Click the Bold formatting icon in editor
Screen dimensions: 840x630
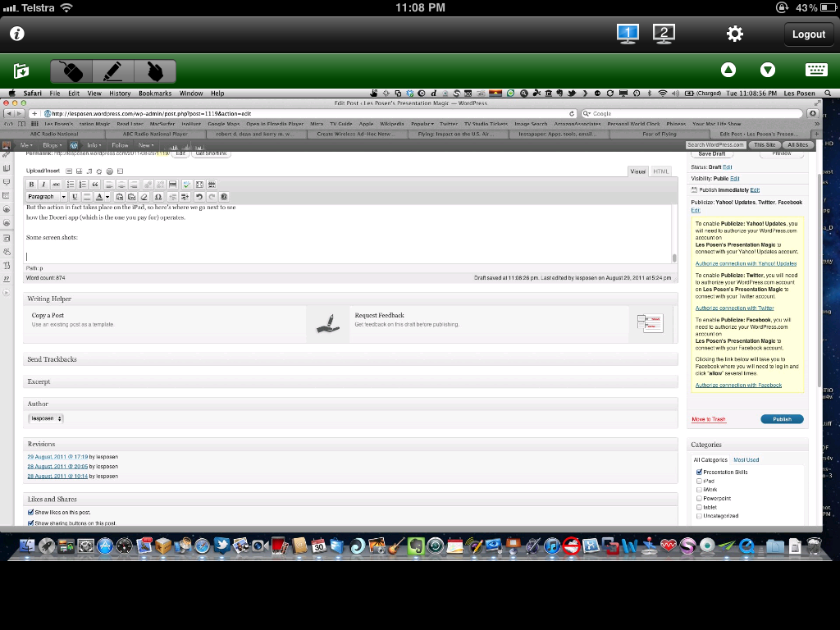point(32,185)
